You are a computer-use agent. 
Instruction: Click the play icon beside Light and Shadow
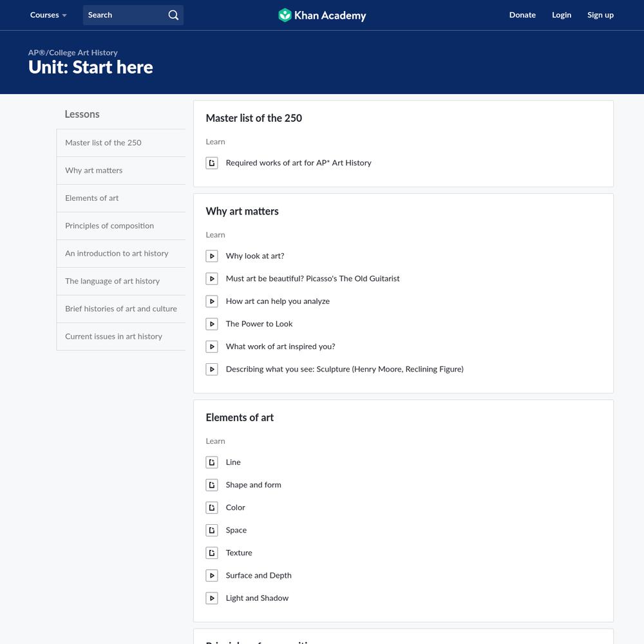[x=212, y=598]
